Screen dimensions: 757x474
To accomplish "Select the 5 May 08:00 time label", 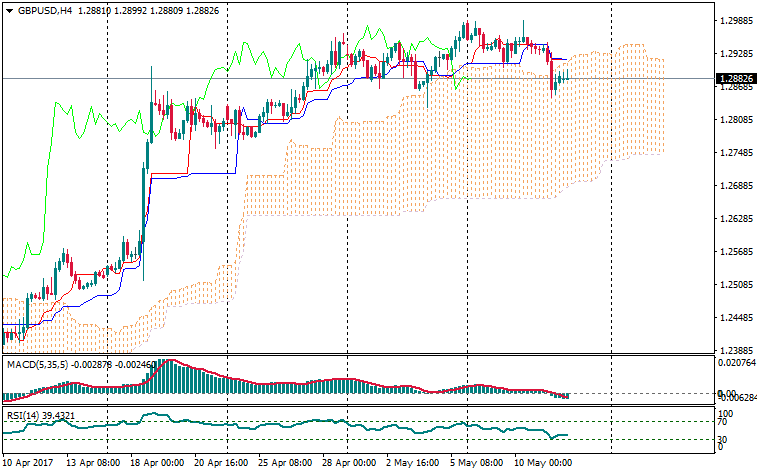I will pos(477,464).
